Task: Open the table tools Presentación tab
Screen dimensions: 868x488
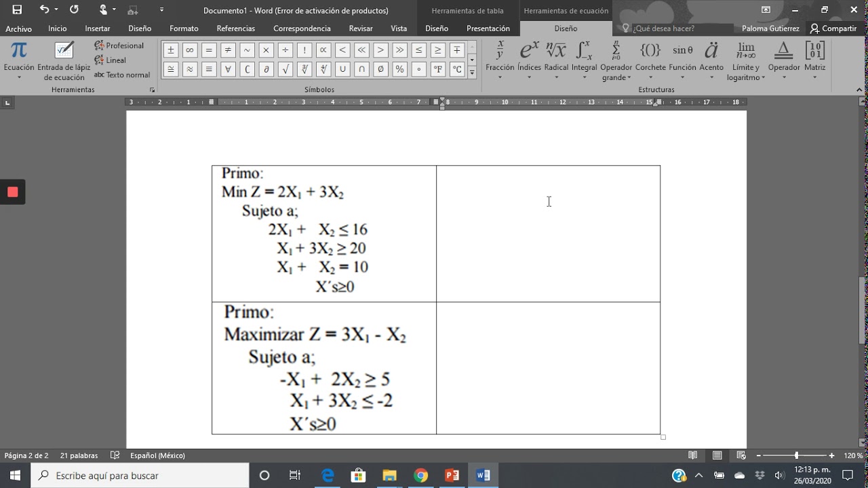Action: [x=488, y=28]
